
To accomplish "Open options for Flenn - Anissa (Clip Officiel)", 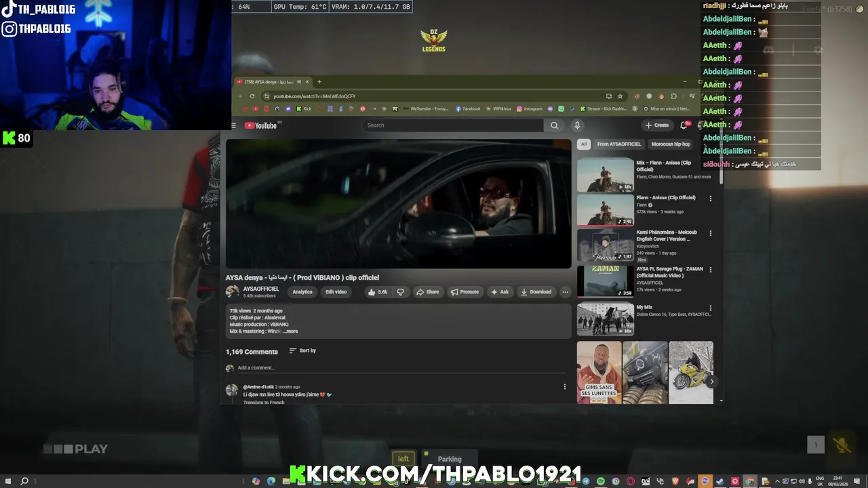I will point(710,199).
